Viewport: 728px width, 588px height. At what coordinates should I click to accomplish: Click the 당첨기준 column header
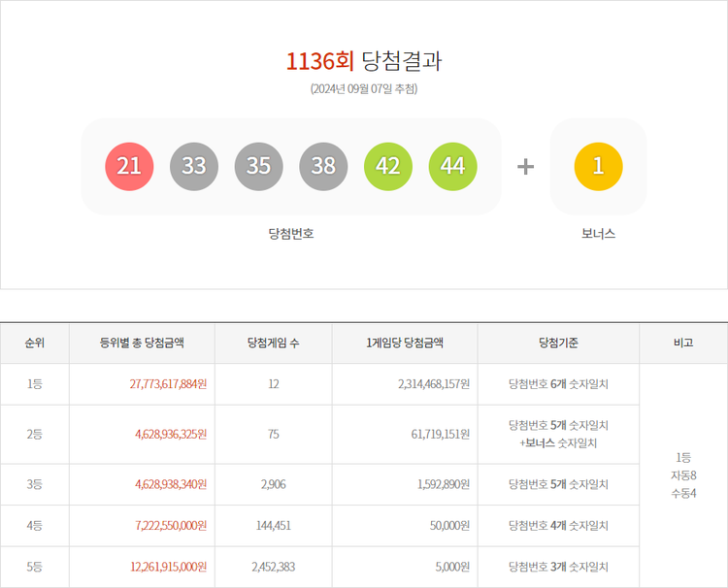(558, 343)
